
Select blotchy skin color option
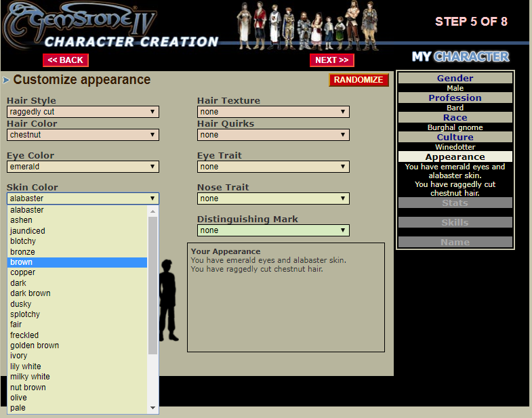click(x=77, y=241)
